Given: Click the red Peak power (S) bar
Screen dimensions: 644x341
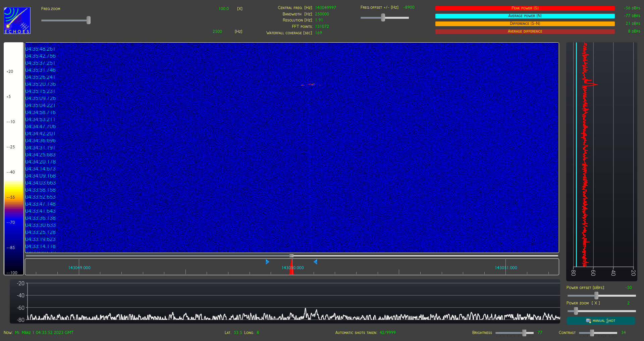Looking at the screenshot, I should pyautogui.click(x=525, y=8).
